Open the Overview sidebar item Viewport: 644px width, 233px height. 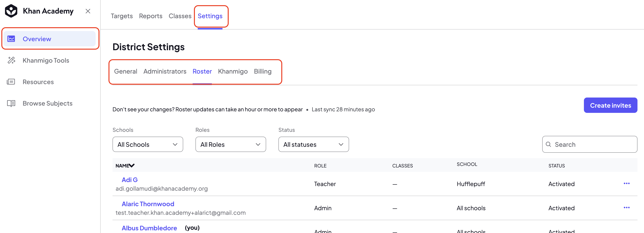coord(50,39)
